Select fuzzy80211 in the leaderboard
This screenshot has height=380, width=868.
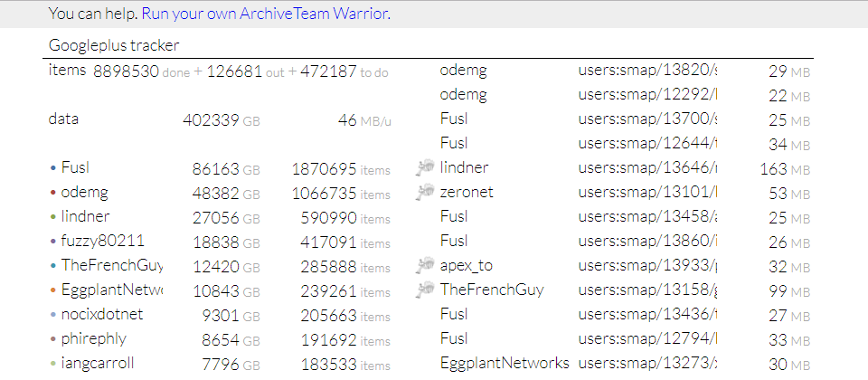click(103, 241)
